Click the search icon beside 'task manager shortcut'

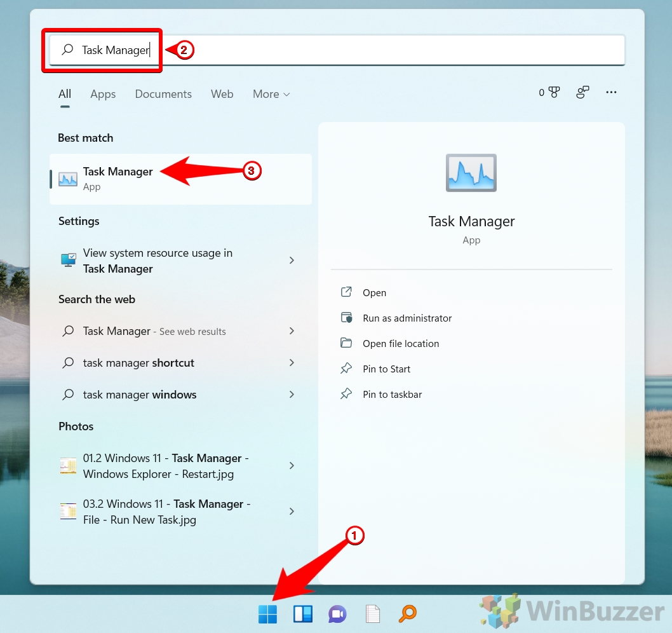[x=68, y=362]
